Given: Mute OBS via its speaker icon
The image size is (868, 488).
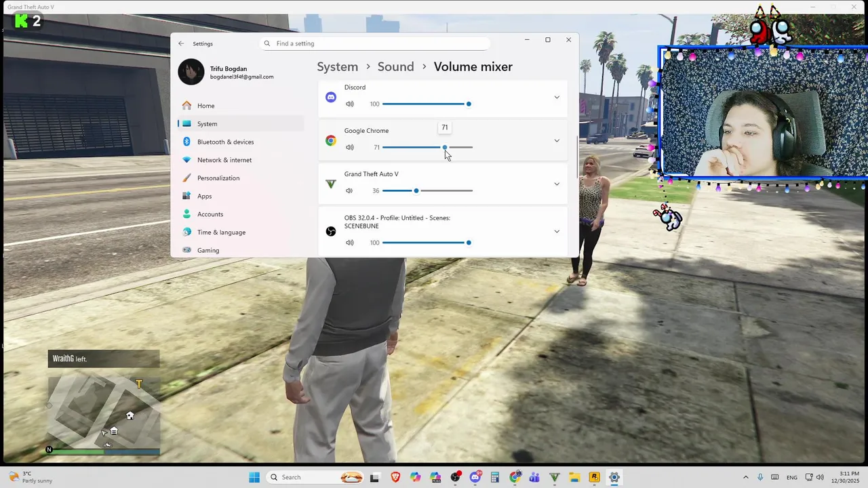Looking at the screenshot, I should (350, 243).
